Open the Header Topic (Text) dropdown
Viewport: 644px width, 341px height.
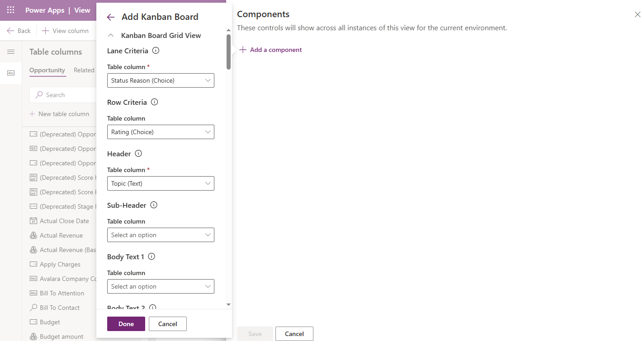pos(161,183)
